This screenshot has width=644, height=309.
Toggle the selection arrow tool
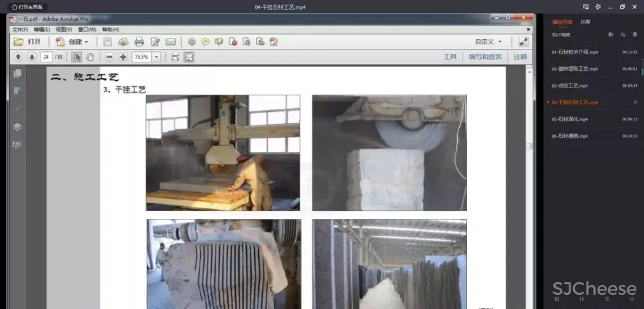click(x=77, y=57)
